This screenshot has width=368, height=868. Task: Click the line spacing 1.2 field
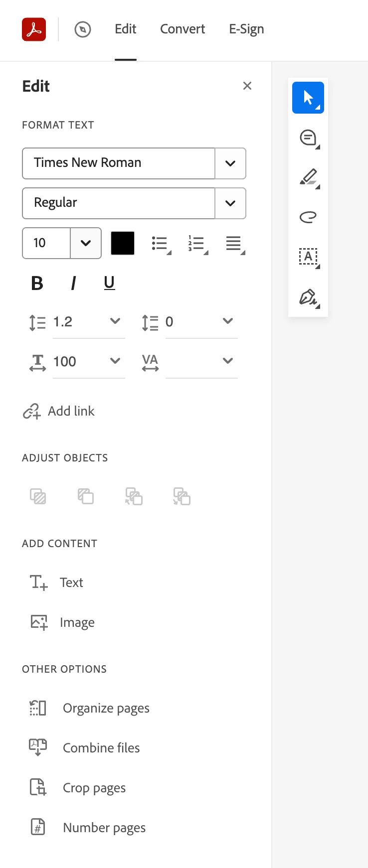click(x=89, y=322)
